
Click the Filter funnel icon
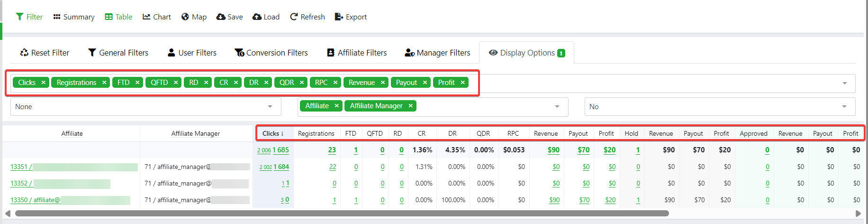pyautogui.click(x=19, y=17)
